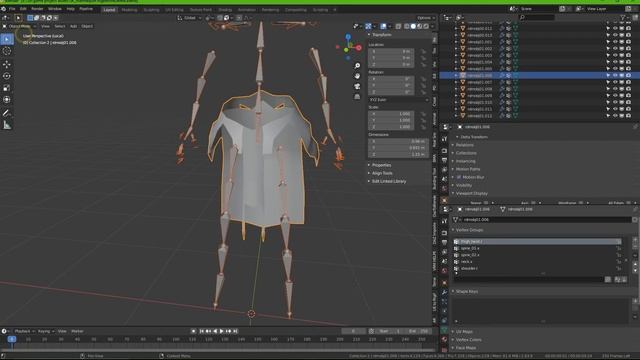Open the Global transform orientation dropdown
This screenshot has width=640, height=360.
[190, 18]
